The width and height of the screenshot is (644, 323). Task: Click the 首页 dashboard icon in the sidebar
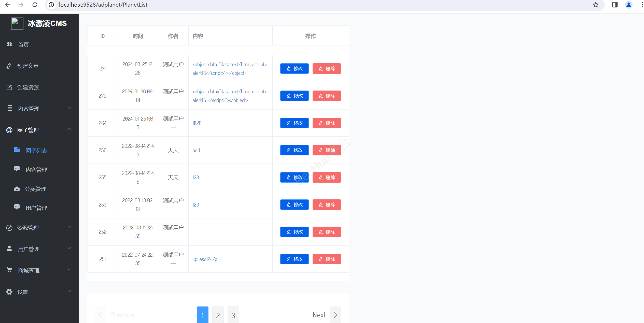pyautogui.click(x=9, y=44)
